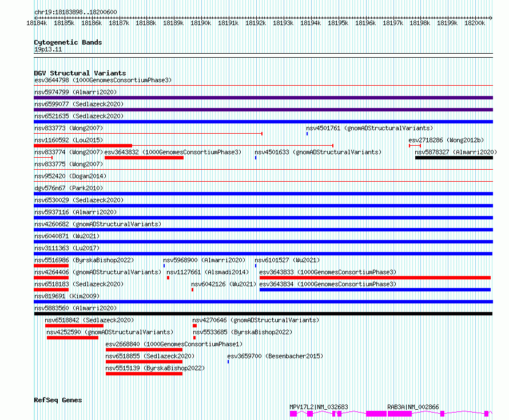This screenshot has height=420, width=509.
Task: Click the esv3643833 red variant bar
Action: tap(375, 278)
